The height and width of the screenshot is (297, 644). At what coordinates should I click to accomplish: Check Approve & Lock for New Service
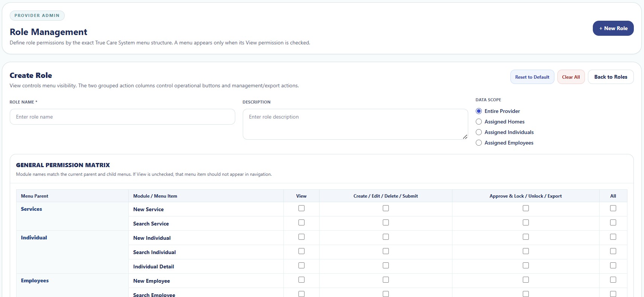526,208
